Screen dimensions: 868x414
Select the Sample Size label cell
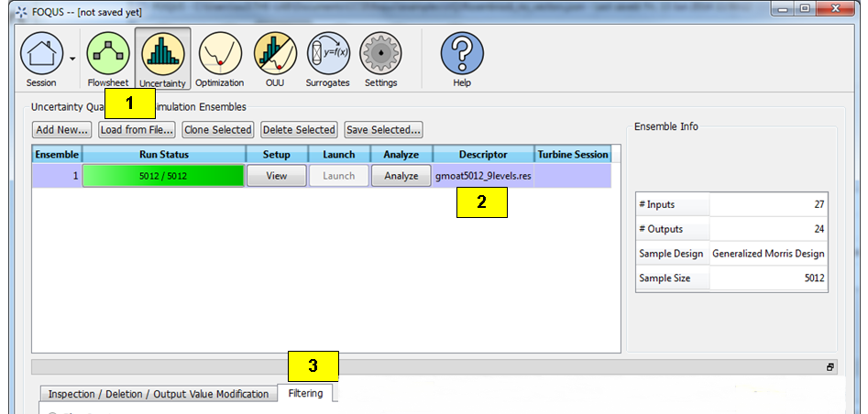coord(673,278)
